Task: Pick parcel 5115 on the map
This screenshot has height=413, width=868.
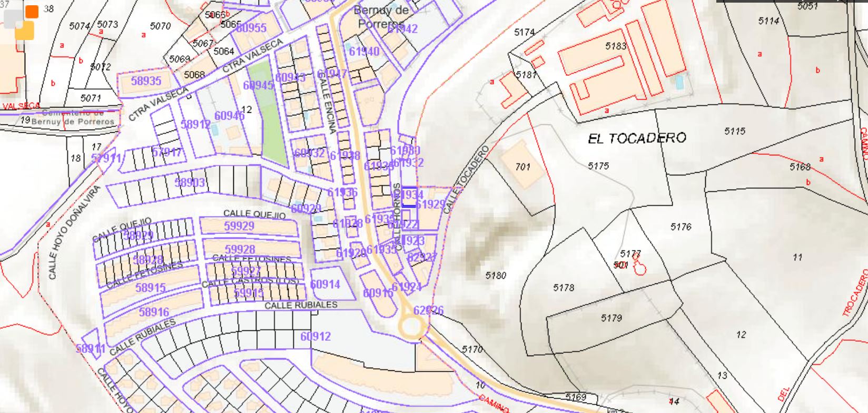Action: [x=734, y=131]
